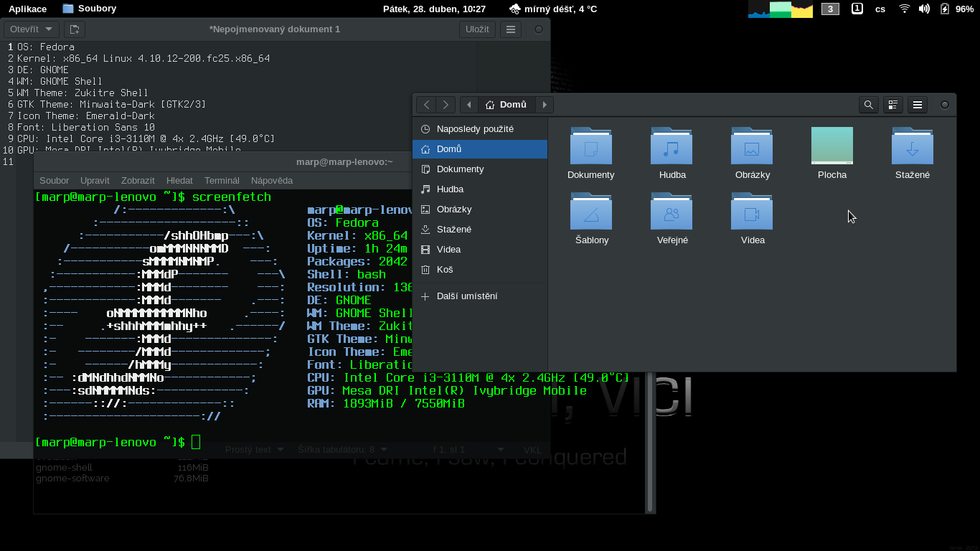Select Stažené in the Files sidebar
Viewport: 980px width, 551px height.
point(480,230)
